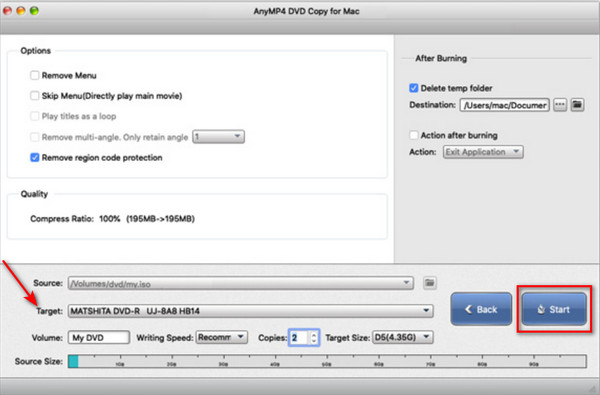This screenshot has height=395, width=600.
Task: Click the Compress Ratio 100% text
Action: coord(75,219)
